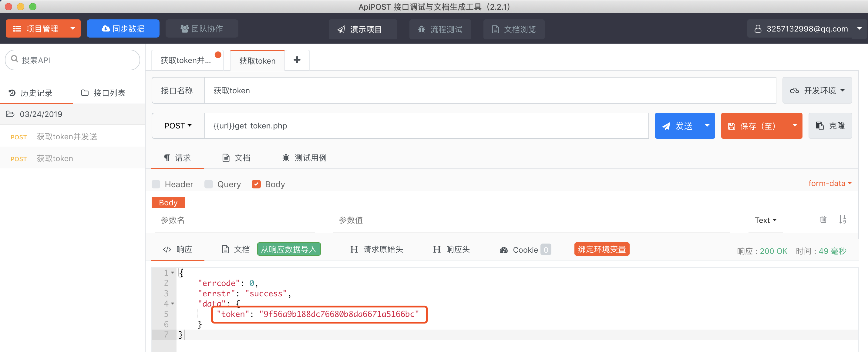868x352 pixels.
Task: Click the trash delete icon in Body table
Action: pyautogui.click(x=823, y=220)
